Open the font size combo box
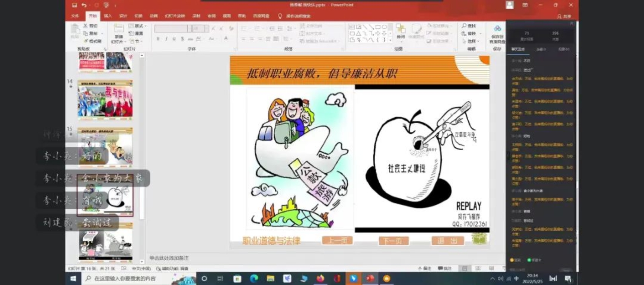Image resolution: width=644 pixels, height=285 pixels. point(200,28)
